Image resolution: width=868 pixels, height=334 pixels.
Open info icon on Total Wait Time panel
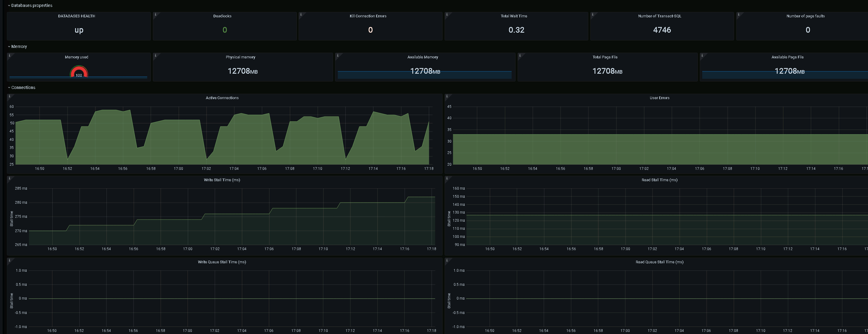(x=447, y=14)
